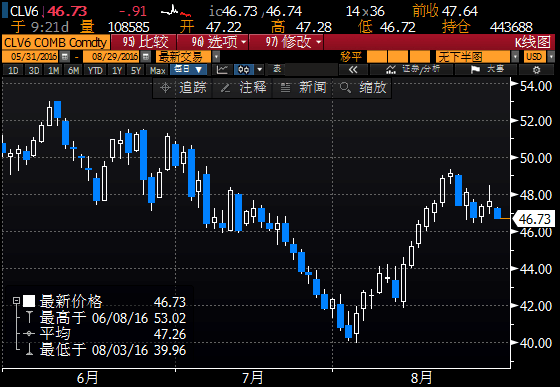Click the 平均 47.26 legend row
This screenshot has height=387, width=560.
[x=105, y=333]
